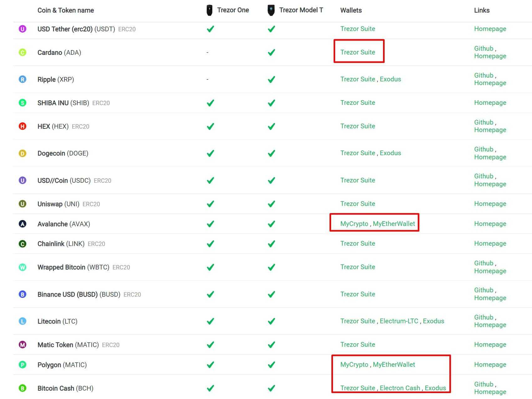Open the Exodus wallet link for Ripple
The height and width of the screenshot is (399, 532).
pos(390,79)
